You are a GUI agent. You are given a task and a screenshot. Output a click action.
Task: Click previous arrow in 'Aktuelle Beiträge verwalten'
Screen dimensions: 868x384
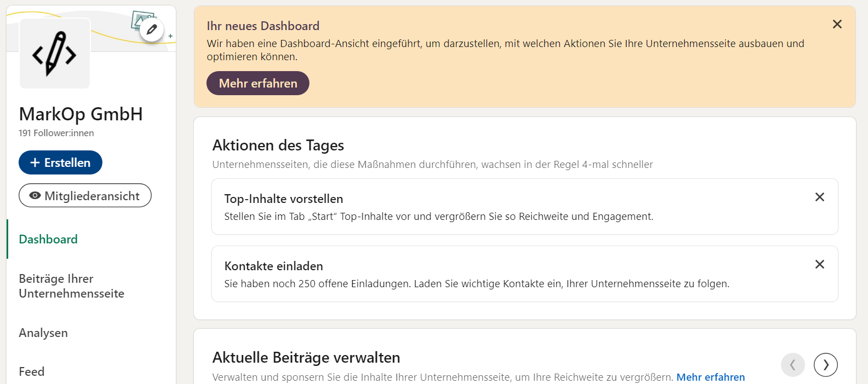[792, 365]
